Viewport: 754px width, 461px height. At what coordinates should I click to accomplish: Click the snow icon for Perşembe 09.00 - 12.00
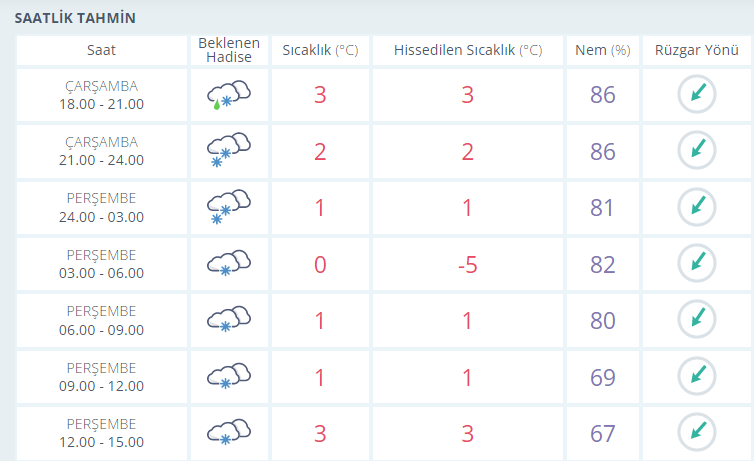229,376
